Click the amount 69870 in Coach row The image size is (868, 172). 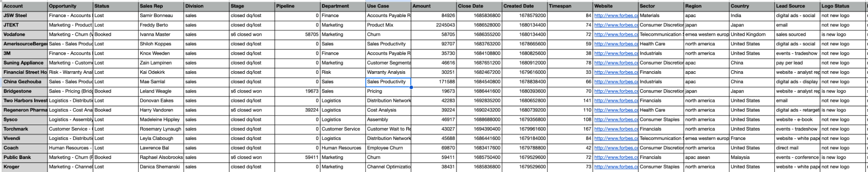pyautogui.click(x=434, y=148)
